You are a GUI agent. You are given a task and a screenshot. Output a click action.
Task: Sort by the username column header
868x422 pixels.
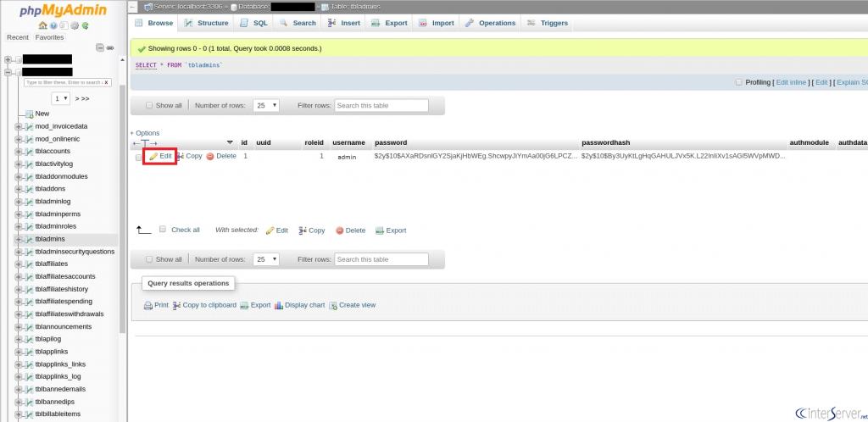348,142
